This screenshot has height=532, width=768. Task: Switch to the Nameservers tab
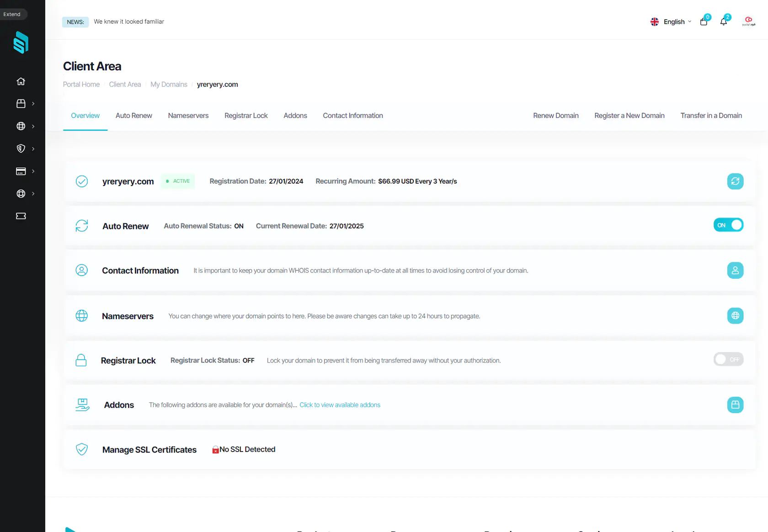pyautogui.click(x=188, y=116)
